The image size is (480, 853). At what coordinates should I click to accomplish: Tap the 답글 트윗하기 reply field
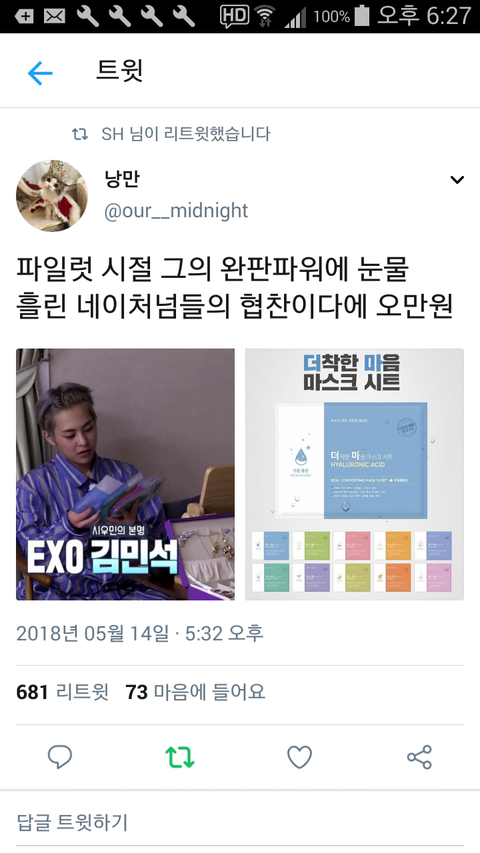click(240, 822)
